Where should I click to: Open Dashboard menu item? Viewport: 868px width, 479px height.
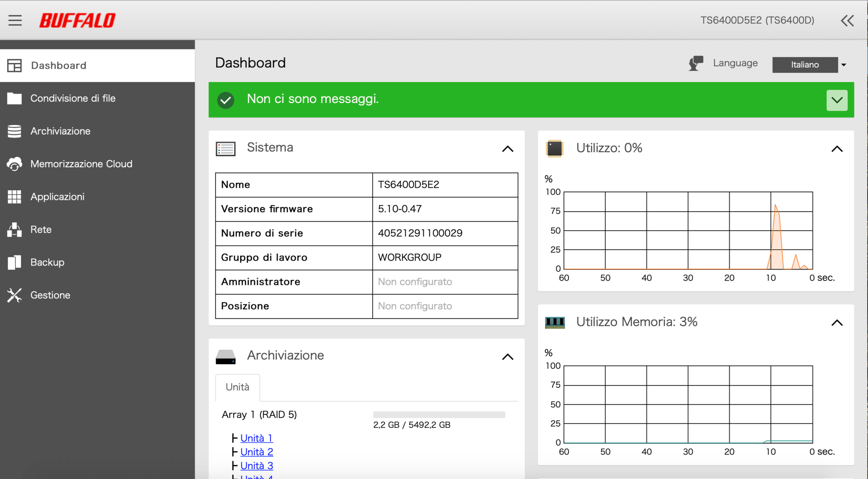(x=97, y=66)
